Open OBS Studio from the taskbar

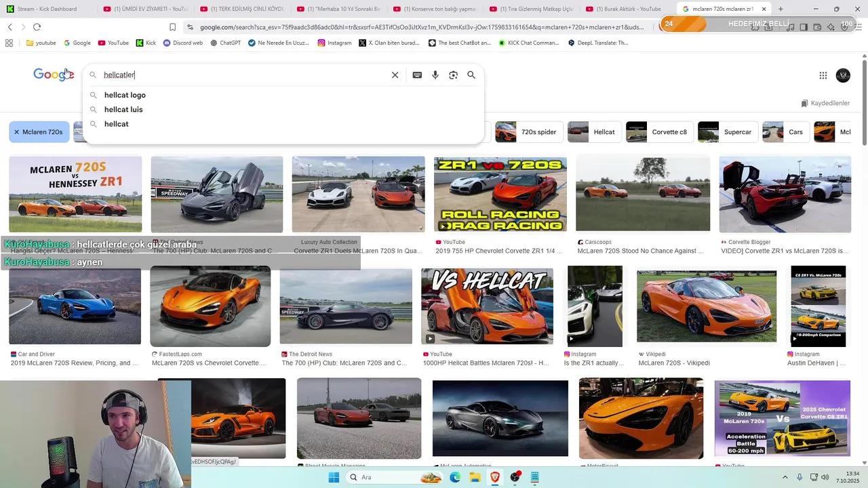[x=515, y=477]
